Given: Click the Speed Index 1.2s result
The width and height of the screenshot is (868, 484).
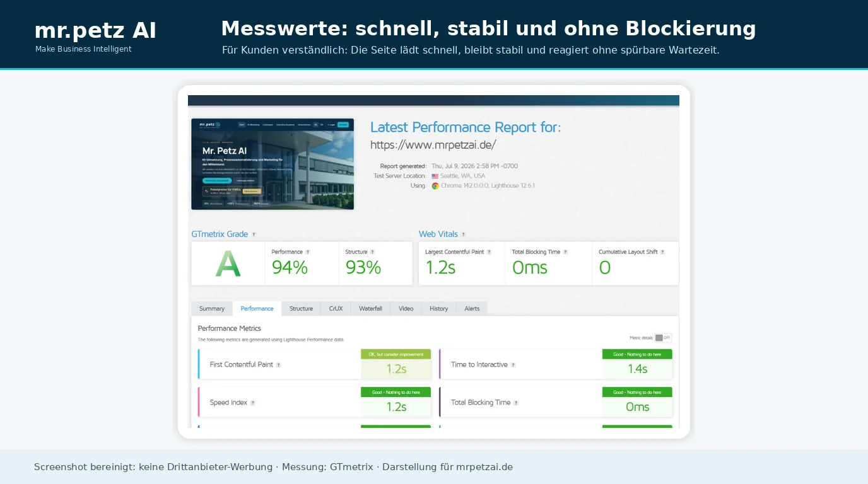Looking at the screenshot, I should point(396,407).
